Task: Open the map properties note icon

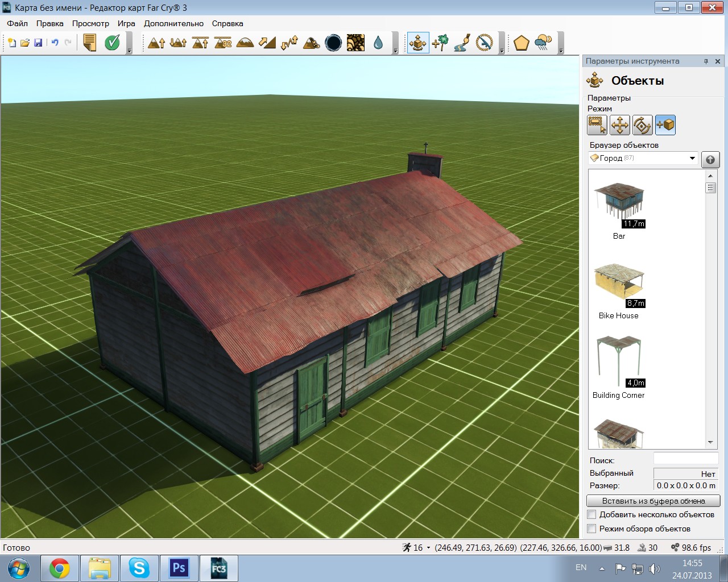Action: pos(90,43)
